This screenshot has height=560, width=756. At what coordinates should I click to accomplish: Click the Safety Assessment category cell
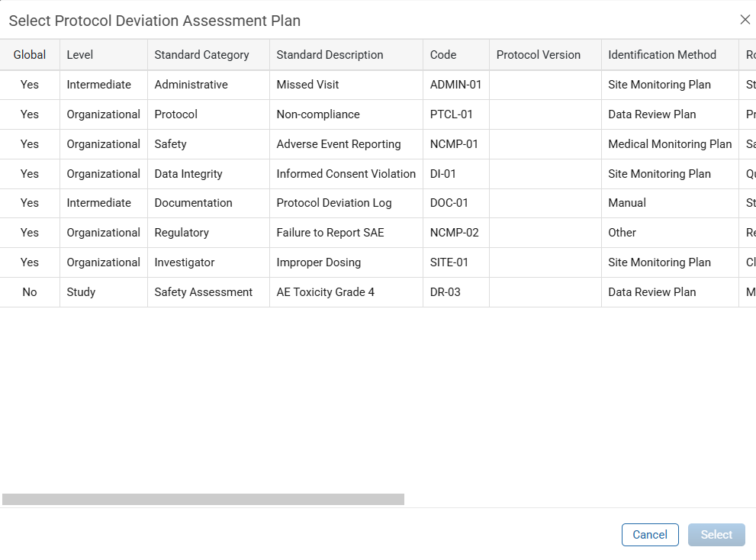pos(208,292)
